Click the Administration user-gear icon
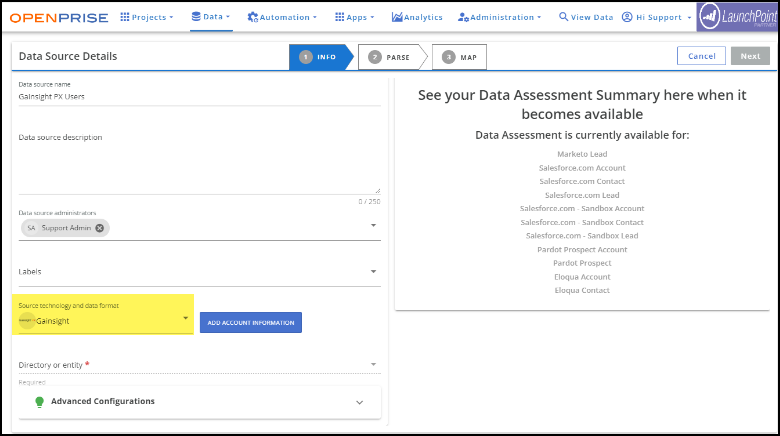 click(x=463, y=17)
